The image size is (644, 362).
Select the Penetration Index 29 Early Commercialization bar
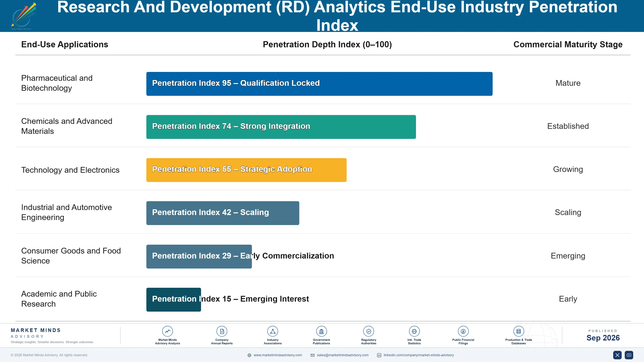click(199, 256)
